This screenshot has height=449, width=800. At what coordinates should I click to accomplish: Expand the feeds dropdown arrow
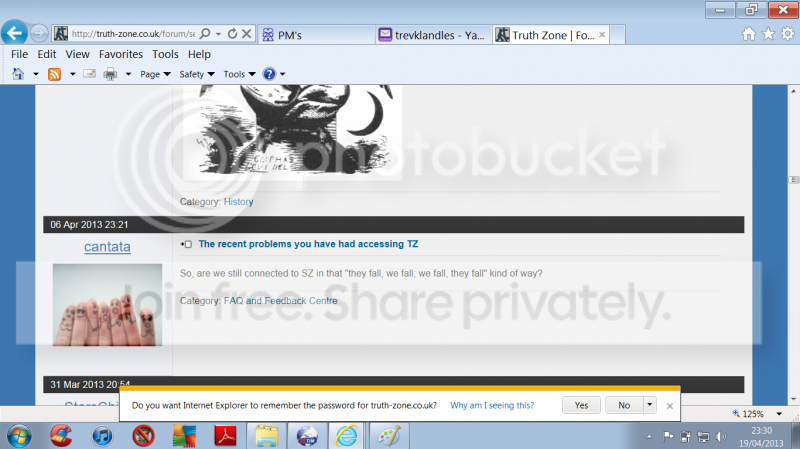click(x=72, y=74)
